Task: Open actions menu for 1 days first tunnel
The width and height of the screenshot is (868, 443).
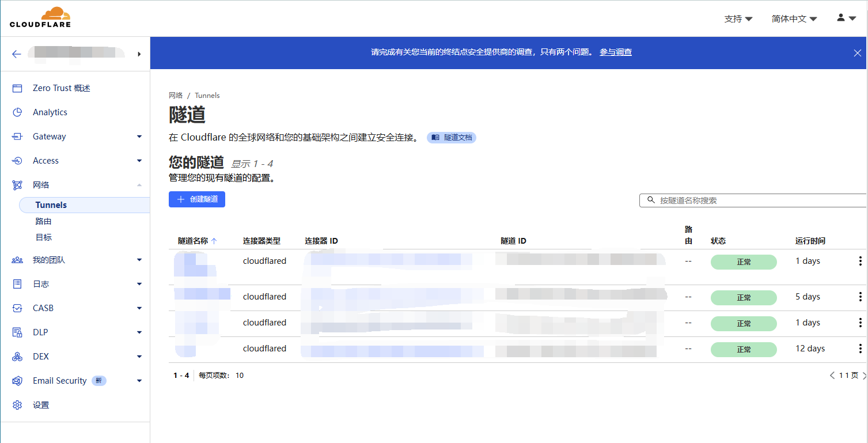Action: click(x=861, y=262)
